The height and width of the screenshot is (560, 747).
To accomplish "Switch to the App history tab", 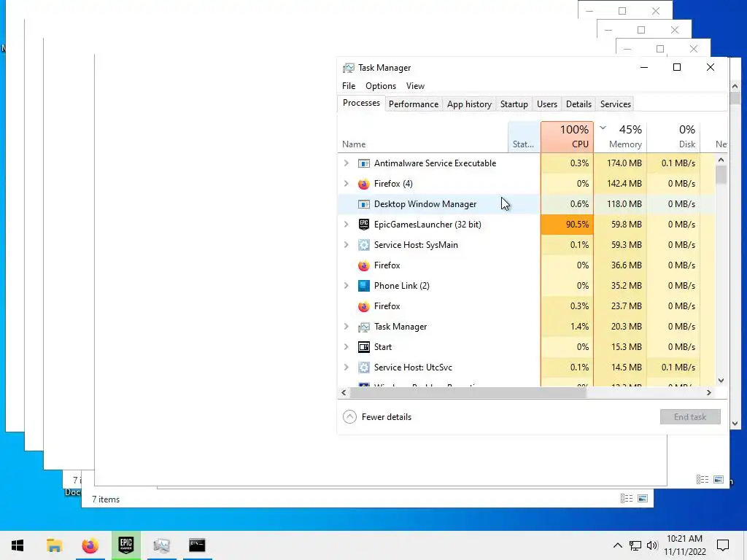I will tap(469, 104).
